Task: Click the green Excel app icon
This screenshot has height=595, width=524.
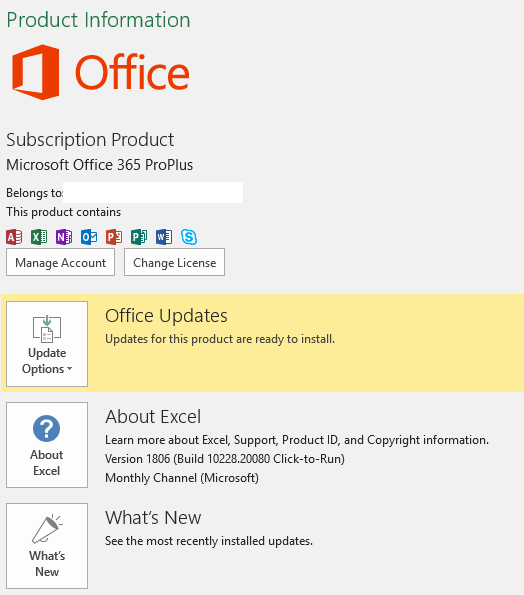Action: click(39, 237)
